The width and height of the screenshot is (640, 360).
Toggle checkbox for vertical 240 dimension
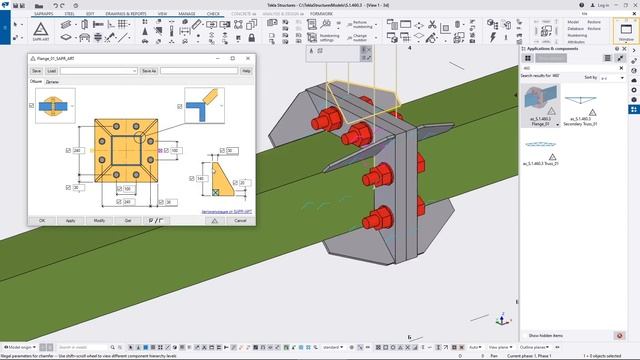tap(68, 150)
